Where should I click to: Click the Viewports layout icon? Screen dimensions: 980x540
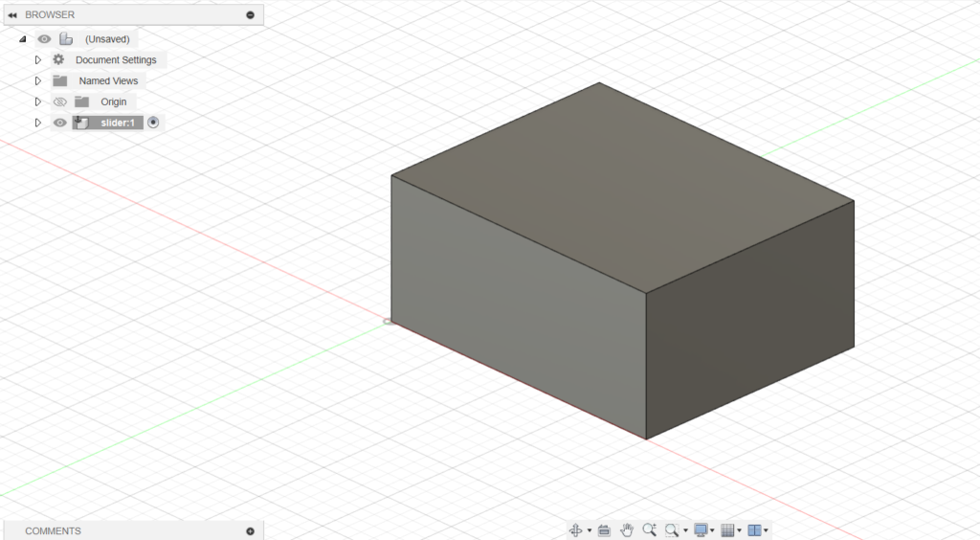tap(754, 530)
